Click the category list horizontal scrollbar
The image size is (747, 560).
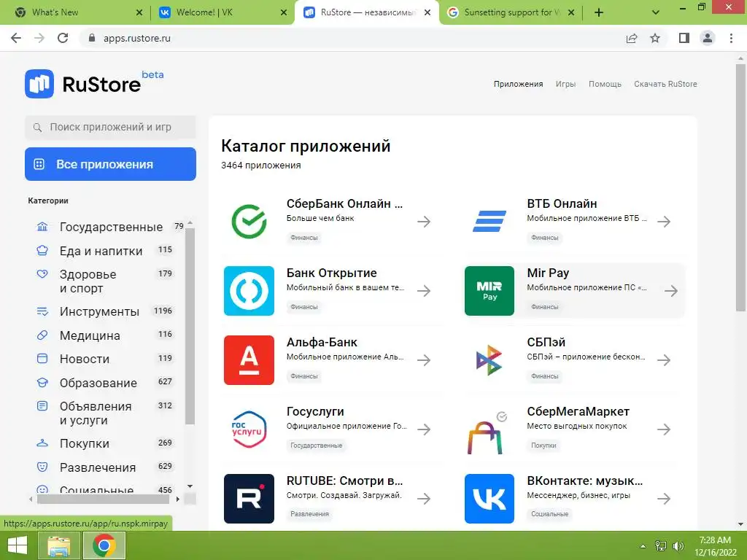[103, 499]
